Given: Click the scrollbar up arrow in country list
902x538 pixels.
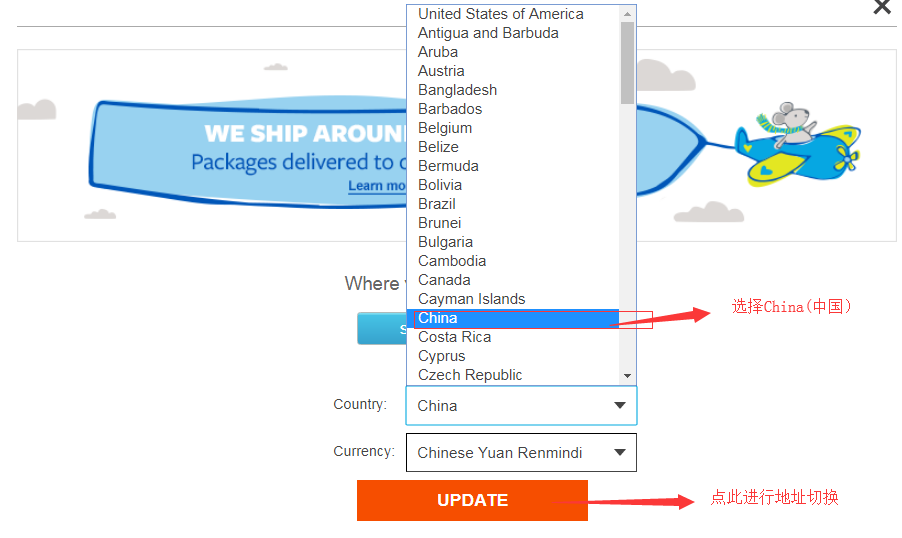Looking at the screenshot, I should [x=628, y=13].
